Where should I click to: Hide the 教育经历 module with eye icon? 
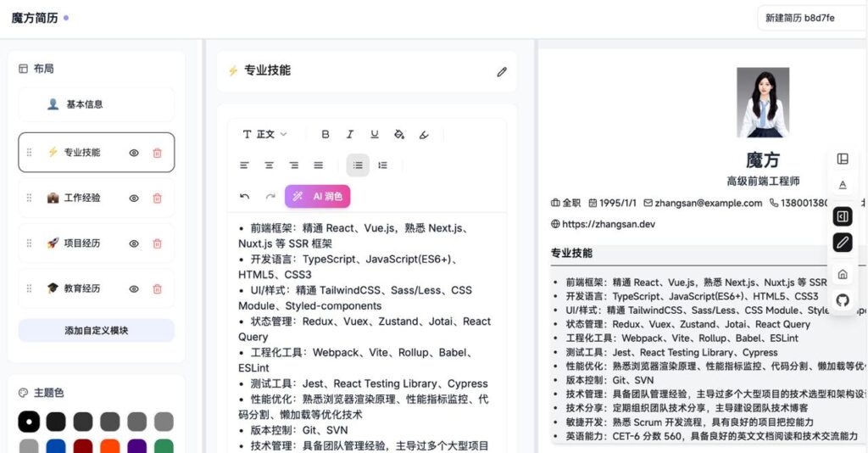[134, 289]
